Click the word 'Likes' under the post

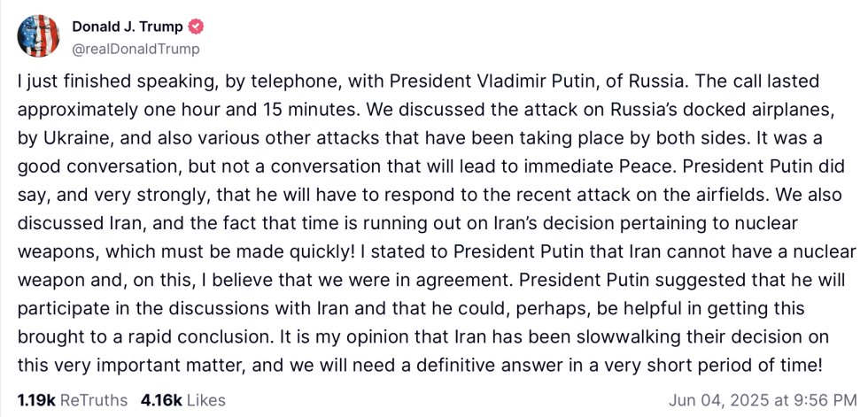(x=205, y=399)
